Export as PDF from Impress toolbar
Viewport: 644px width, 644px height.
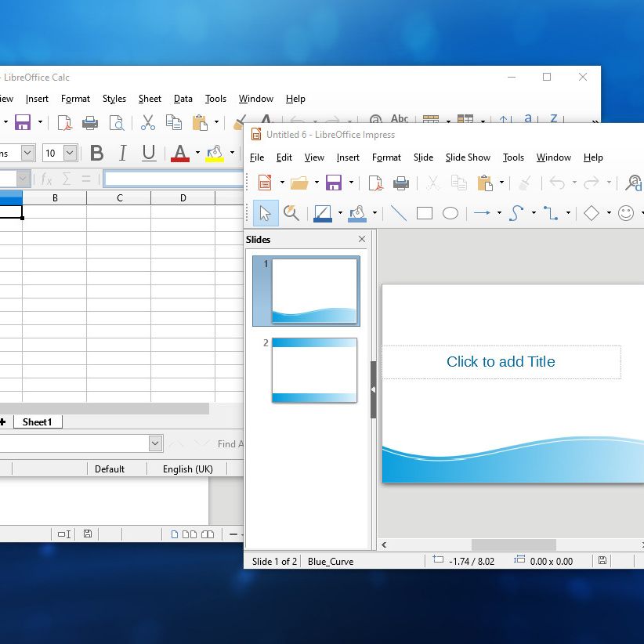tap(376, 183)
